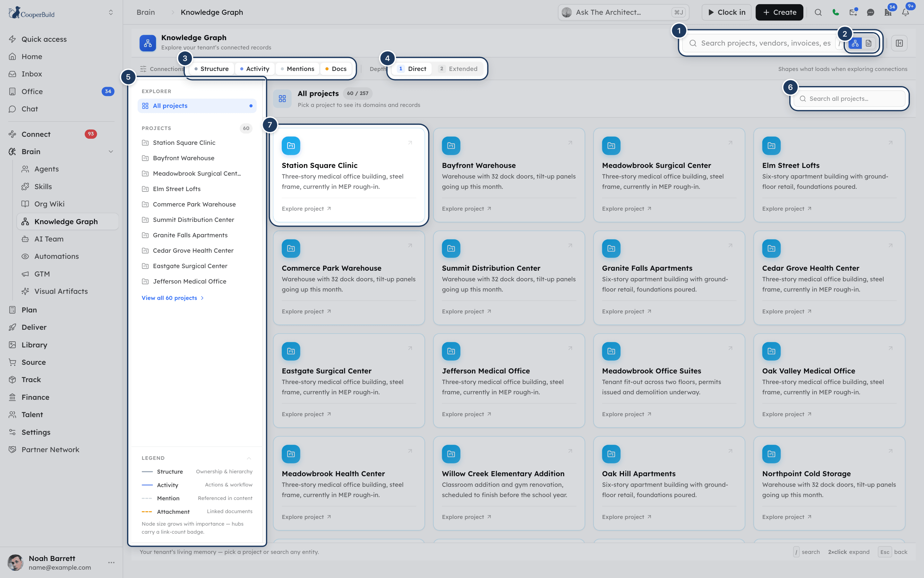Click the Ask The Architect input

tap(623, 12)
